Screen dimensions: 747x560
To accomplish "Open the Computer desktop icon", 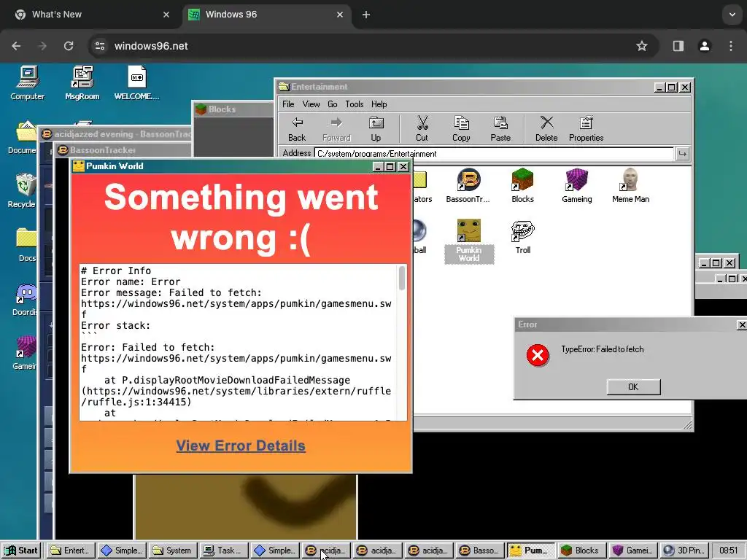I will pos(27,83).
